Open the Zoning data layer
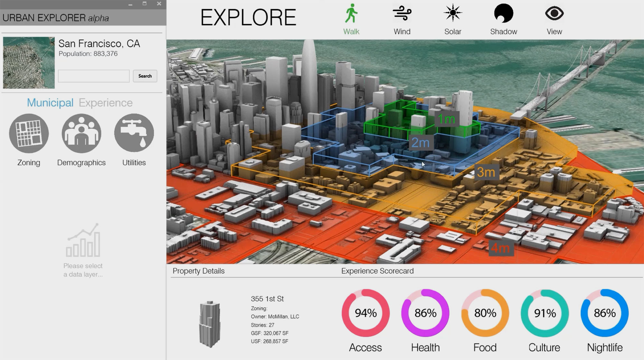The image size is (644, 360). [x=29, y=133]
